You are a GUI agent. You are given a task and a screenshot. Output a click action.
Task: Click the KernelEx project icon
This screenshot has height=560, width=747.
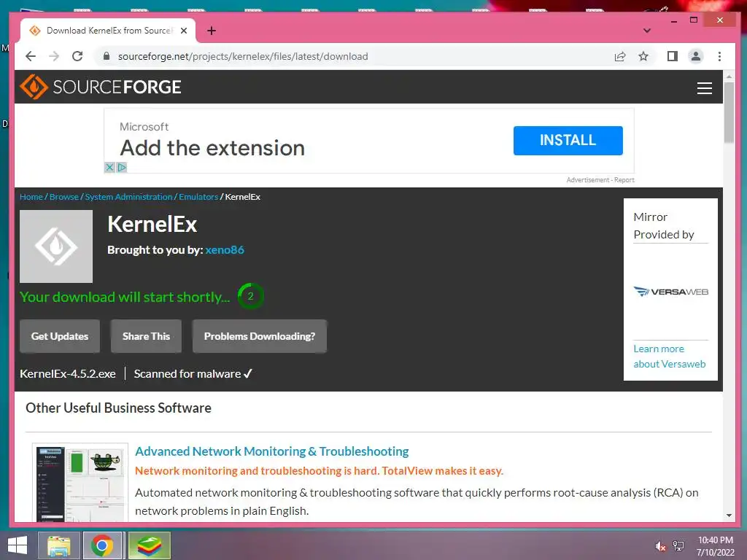point(56,246)
